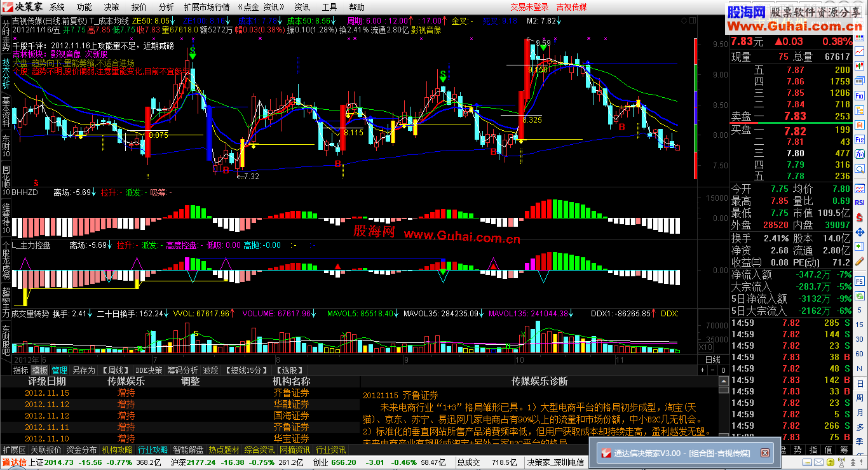Open the 智能解盘 bottom tab
The width and height of the screenshot is (868, 470).
click(189, 449)
